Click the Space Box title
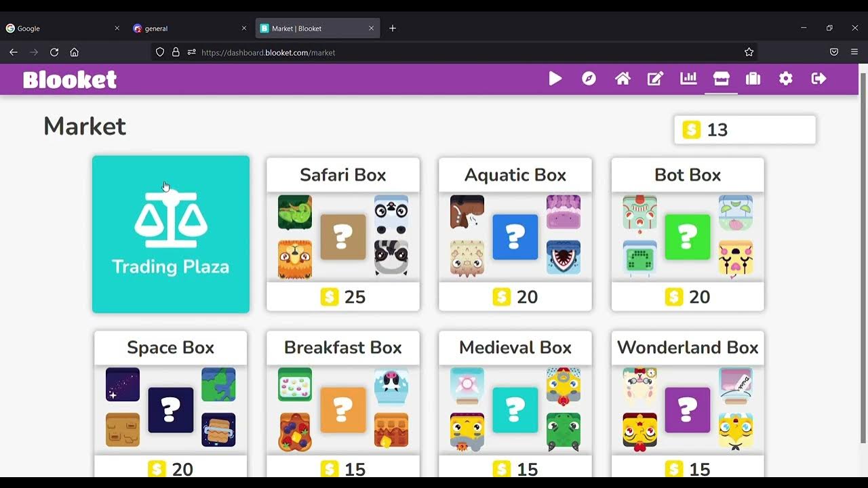This screenshot has height=488, width=868. point(171,348)
